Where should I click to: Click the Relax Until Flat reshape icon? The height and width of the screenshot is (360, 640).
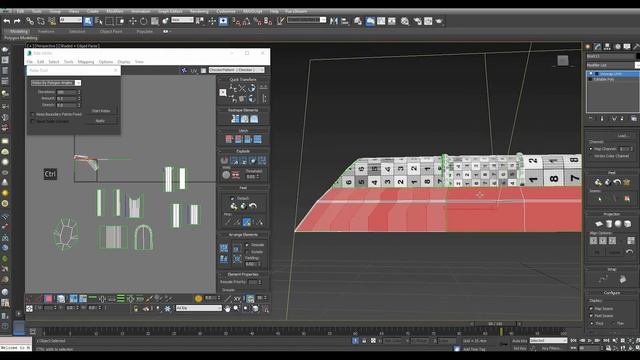point(244,119)
